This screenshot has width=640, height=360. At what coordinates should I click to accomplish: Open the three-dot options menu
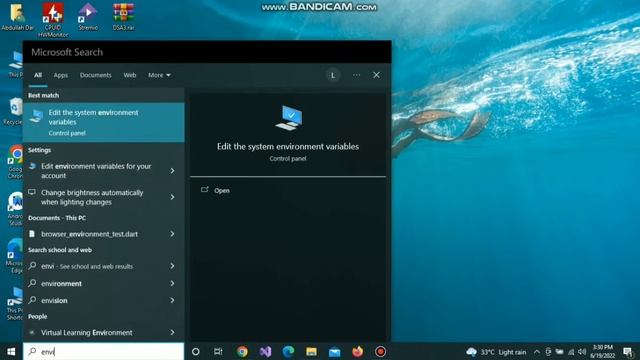pos(356,75)
